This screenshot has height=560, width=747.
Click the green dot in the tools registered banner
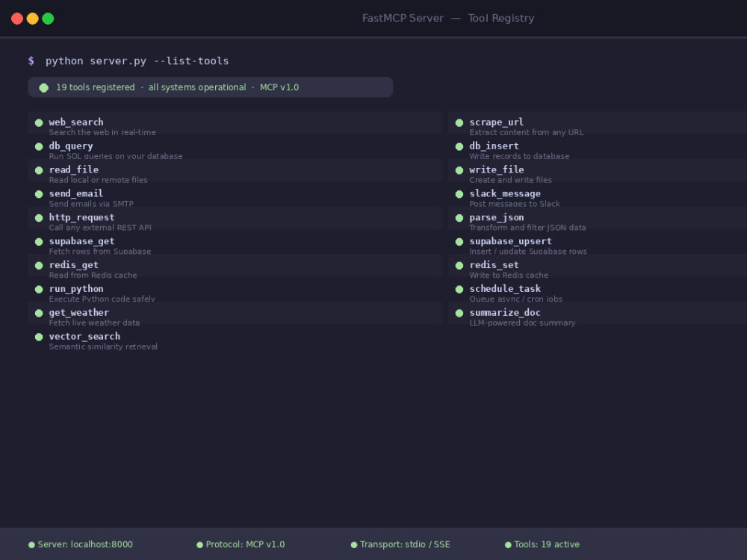(44, 87)
